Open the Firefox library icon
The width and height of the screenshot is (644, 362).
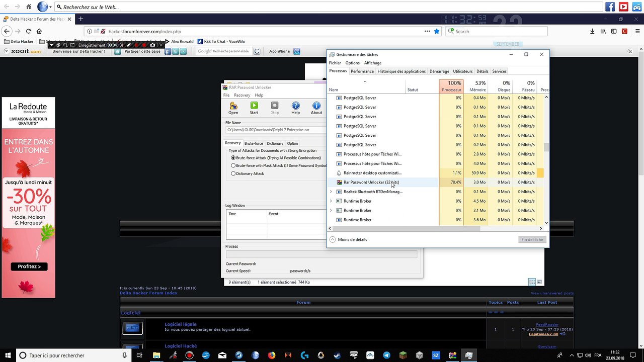603,31
